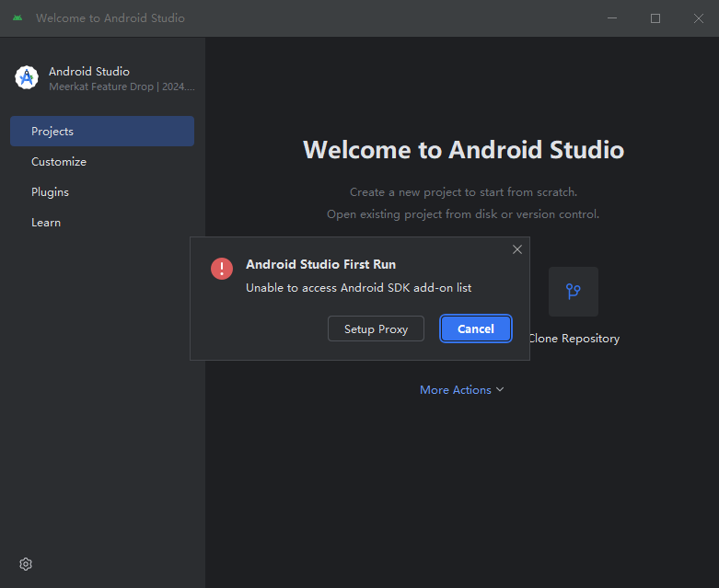The image size is (719, 588).
Task: Click 'Unable to access Android SDK add-on list' message
Action: point(359,288)
